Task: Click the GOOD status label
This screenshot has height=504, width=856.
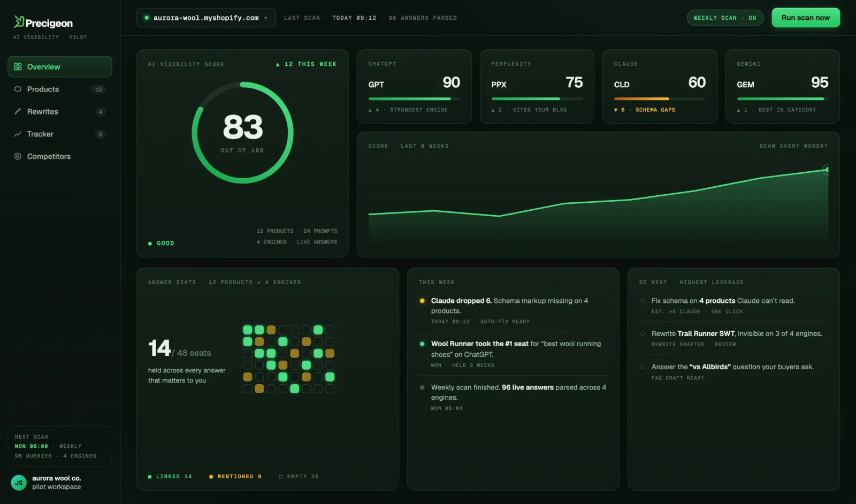Action: coord(161,243)
